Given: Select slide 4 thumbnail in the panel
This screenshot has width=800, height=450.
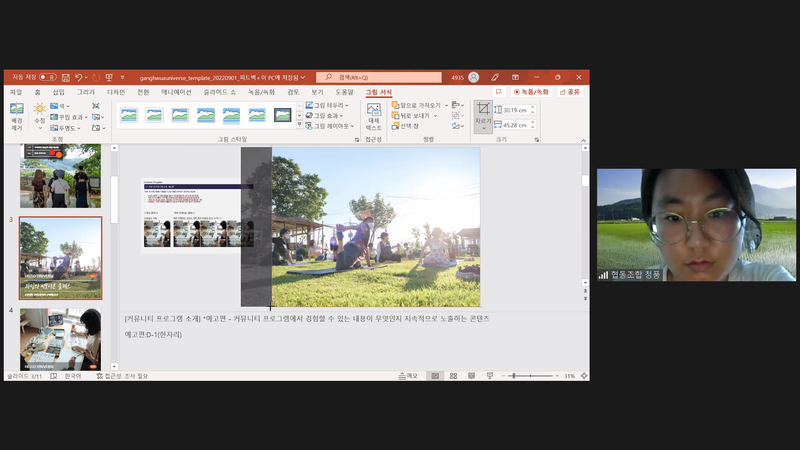Looking at the screenshot, I should coord(60,340).
